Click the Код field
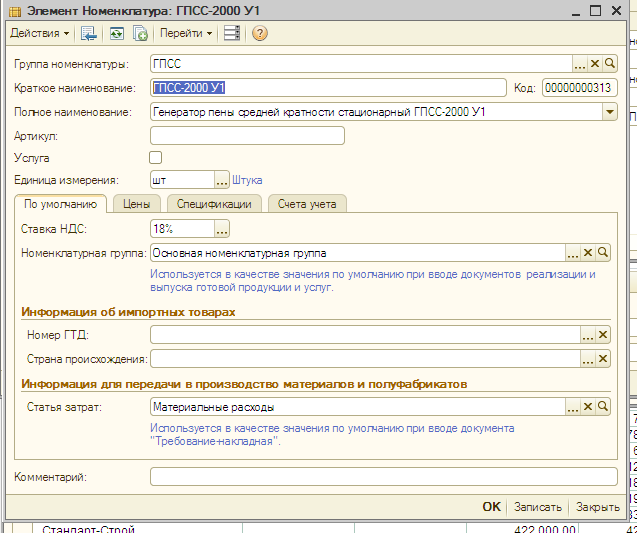637x533 pixels. coord(580,88)
